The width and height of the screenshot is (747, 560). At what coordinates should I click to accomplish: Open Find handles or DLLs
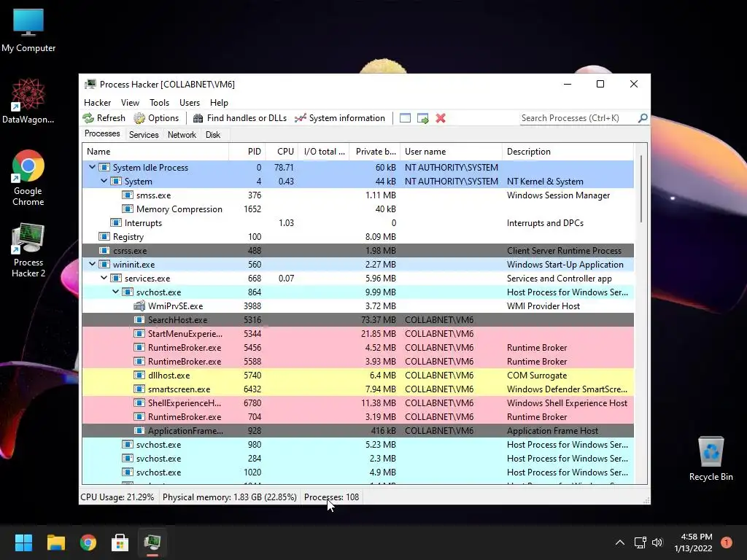click(x=239, y=118)
